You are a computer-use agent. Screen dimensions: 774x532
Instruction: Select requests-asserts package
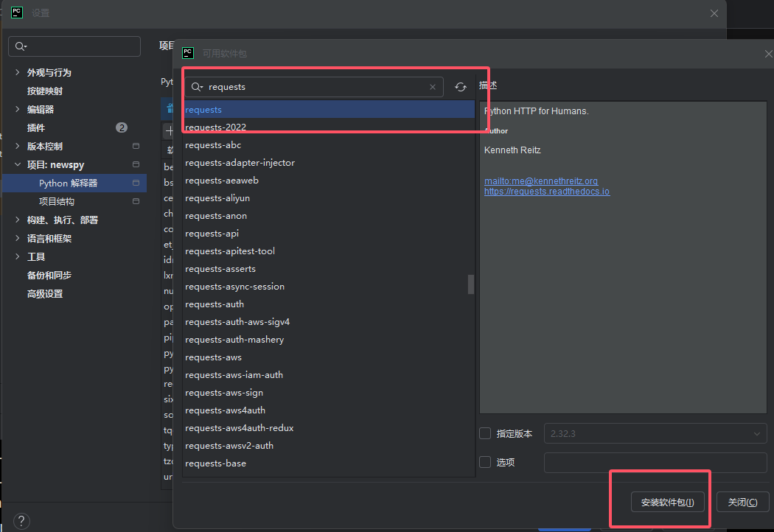click(329, 269)
